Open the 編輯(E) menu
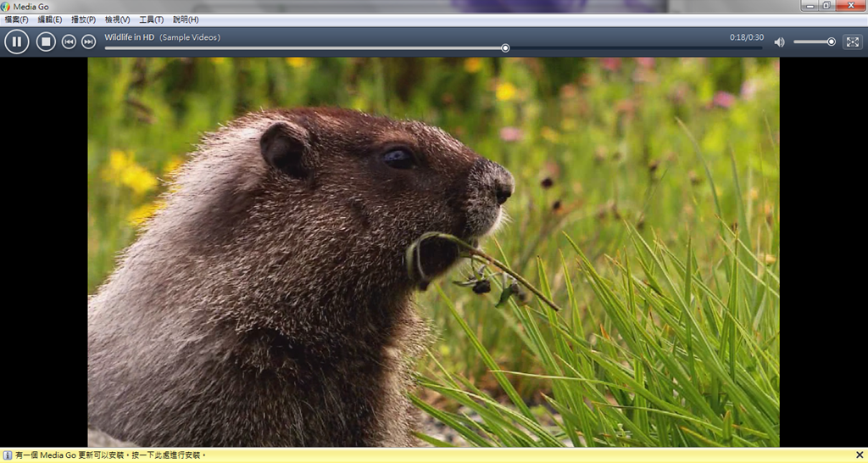This screenshot has height=463, width=868. [50, 20]
